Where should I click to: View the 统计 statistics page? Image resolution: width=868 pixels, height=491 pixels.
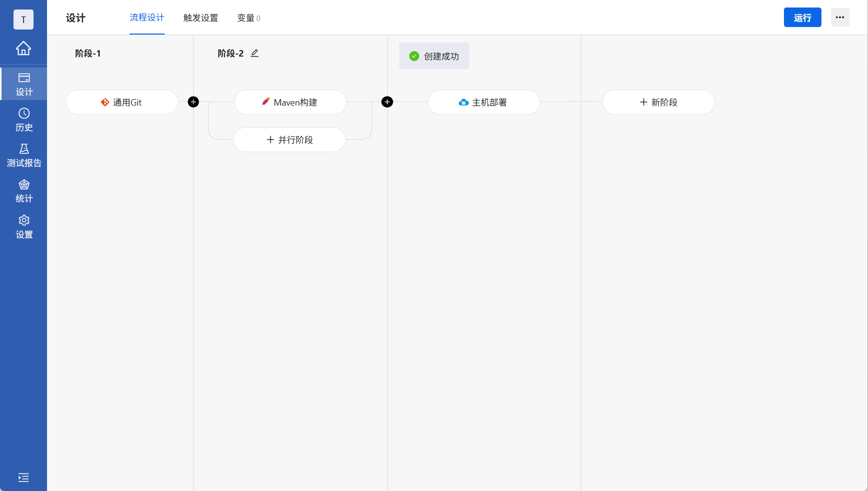(24, 191)
